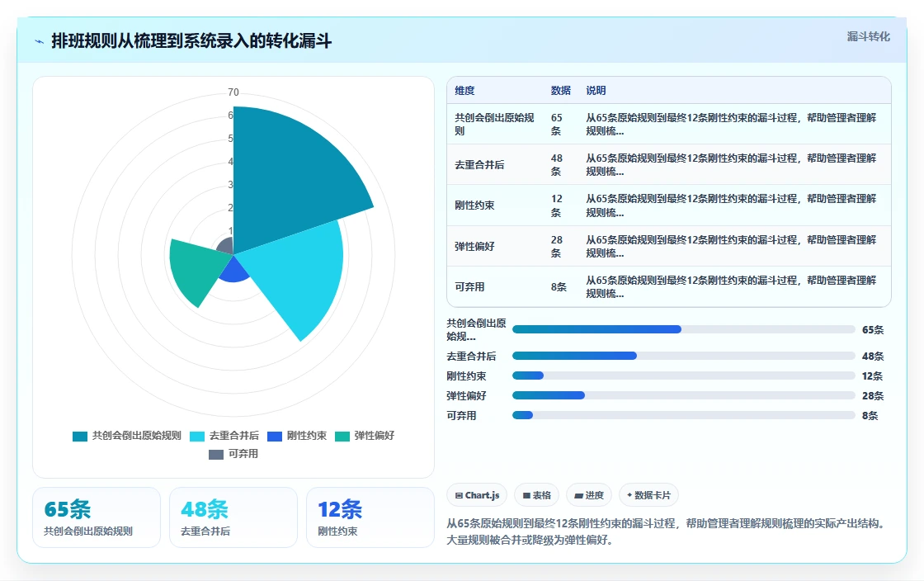
Task: Click the Chart.js tag
Action: tap(477, 495)
